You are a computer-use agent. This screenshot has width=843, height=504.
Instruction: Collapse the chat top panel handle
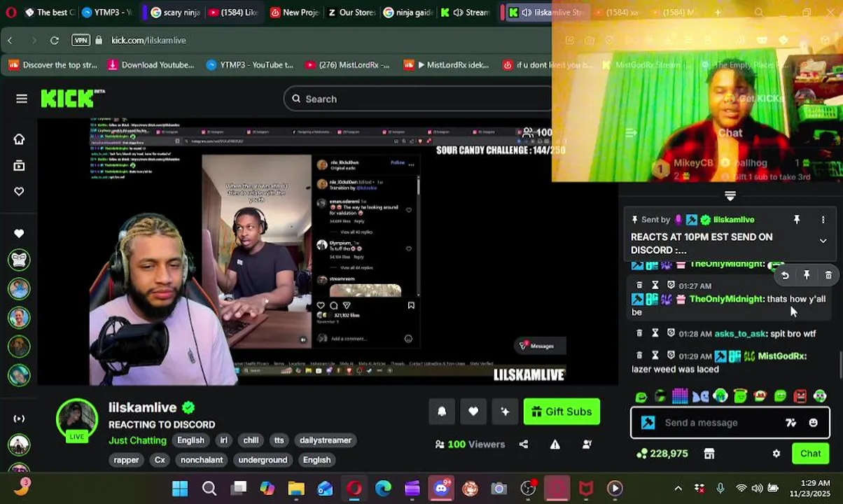pos(730,196)
